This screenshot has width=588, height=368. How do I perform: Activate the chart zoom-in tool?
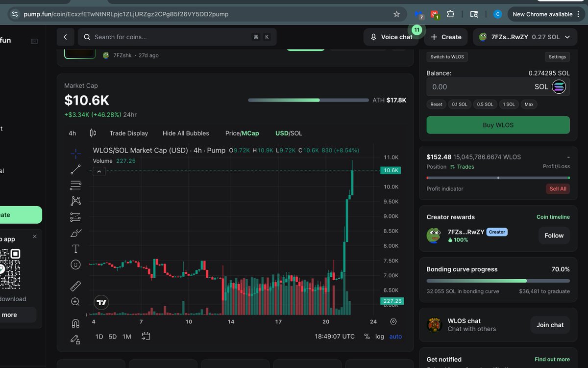[x=75, y=302]
